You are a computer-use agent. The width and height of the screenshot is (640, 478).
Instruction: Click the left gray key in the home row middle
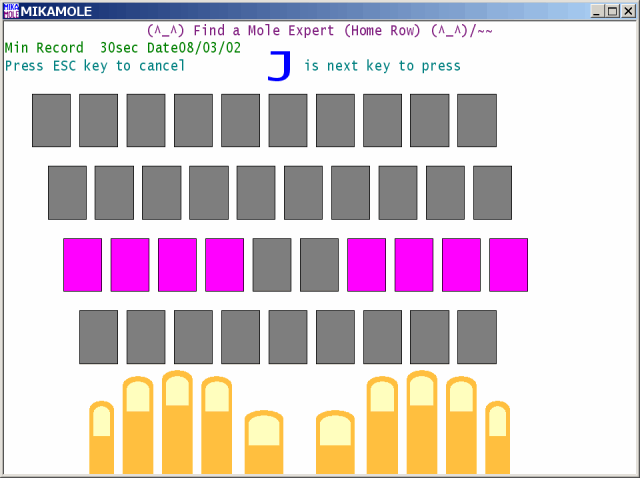272,265
